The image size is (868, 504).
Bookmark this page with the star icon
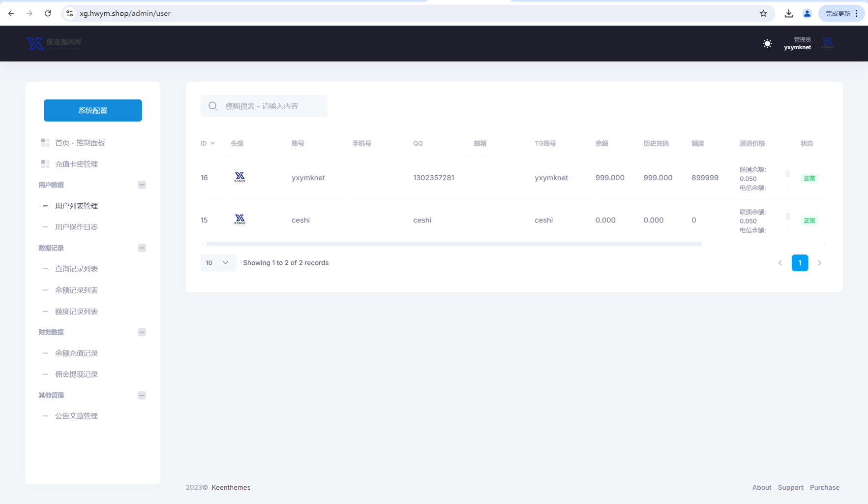coord(763,13)
